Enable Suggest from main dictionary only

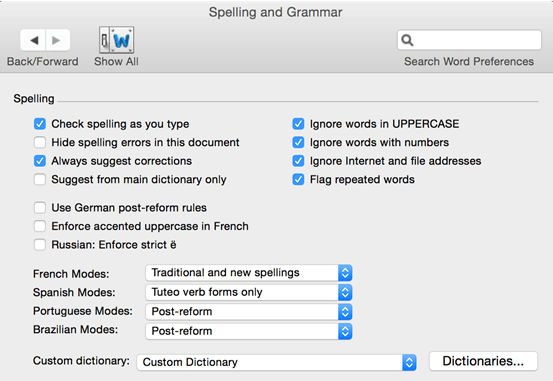point(40,180)
